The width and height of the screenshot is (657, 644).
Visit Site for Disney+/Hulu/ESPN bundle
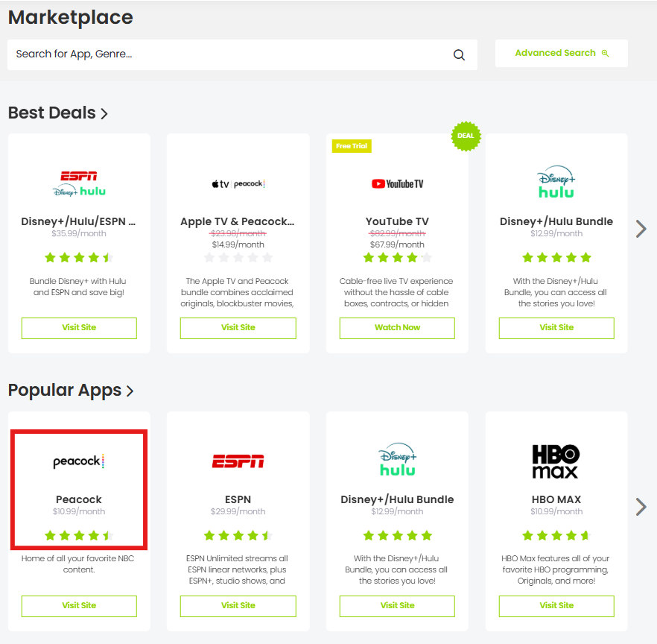79,328
